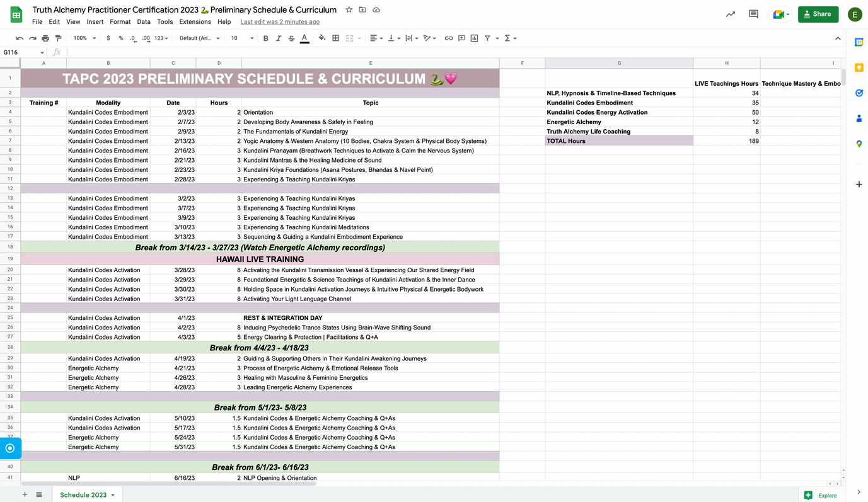Open the File menu

[37, 21]
